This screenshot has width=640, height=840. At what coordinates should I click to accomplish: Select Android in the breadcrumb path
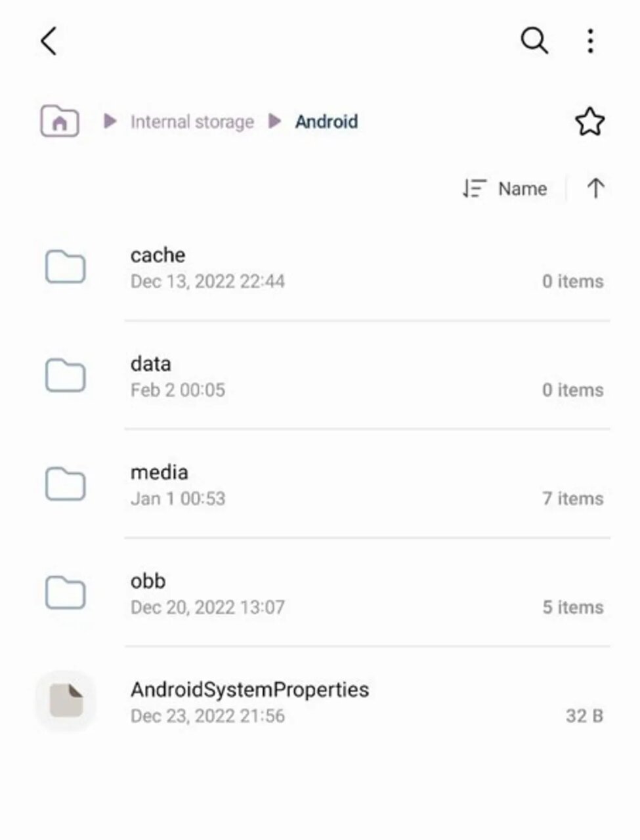326,122
